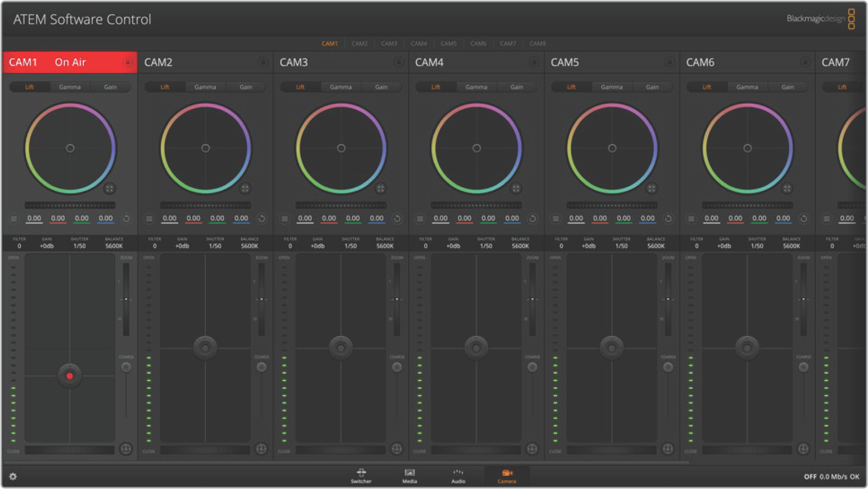Select Gain mode for CAM1
Viewport: 868px width, 489px height.
111,87
